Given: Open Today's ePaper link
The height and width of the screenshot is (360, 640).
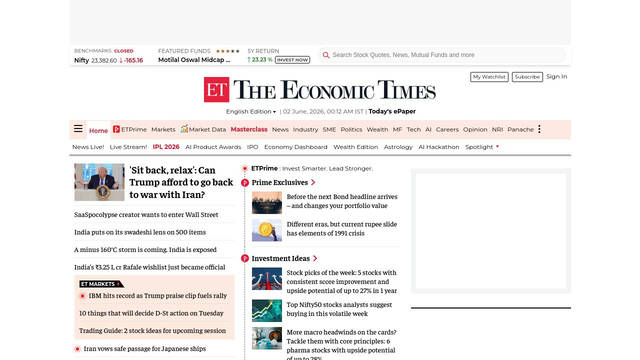Looking at the screenshot, I should 392,111.
